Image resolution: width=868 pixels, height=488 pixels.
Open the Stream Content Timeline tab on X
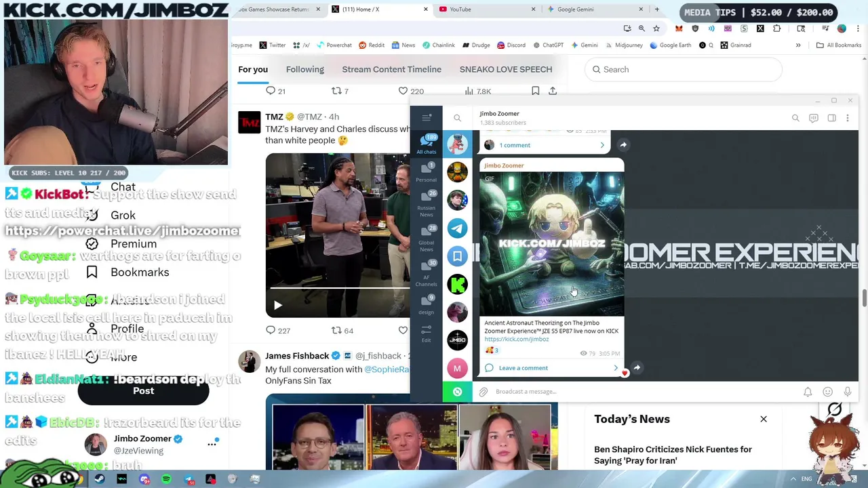391,69
